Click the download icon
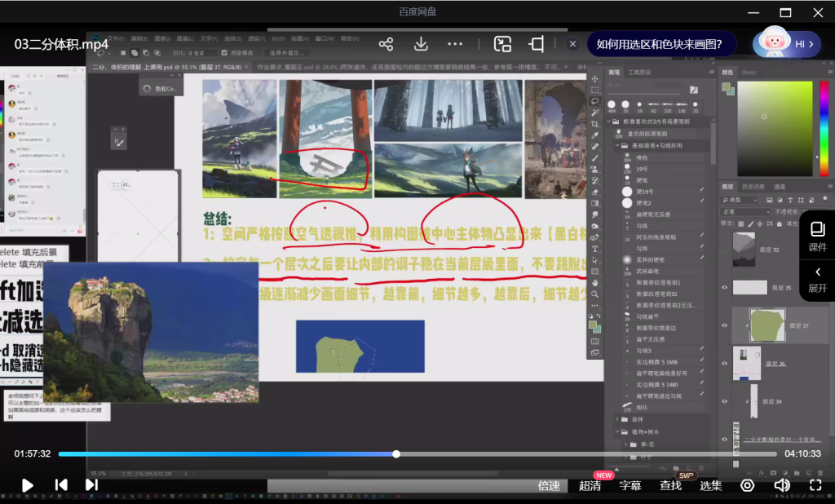The width and height of the screenshot is (835, 504). pyautogui.click(x=421, y=44)
